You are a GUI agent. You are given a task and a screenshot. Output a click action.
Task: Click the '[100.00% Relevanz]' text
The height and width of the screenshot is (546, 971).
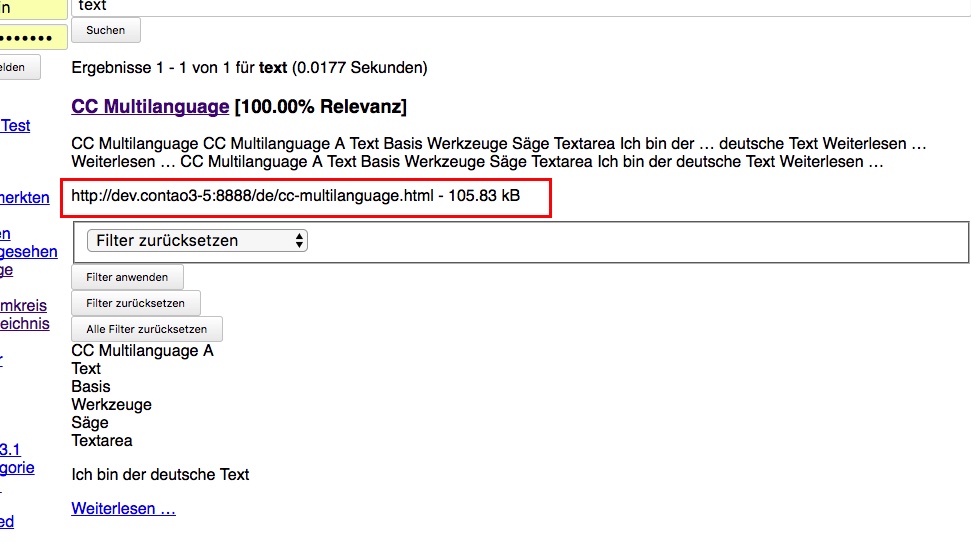tap(321, 106)
